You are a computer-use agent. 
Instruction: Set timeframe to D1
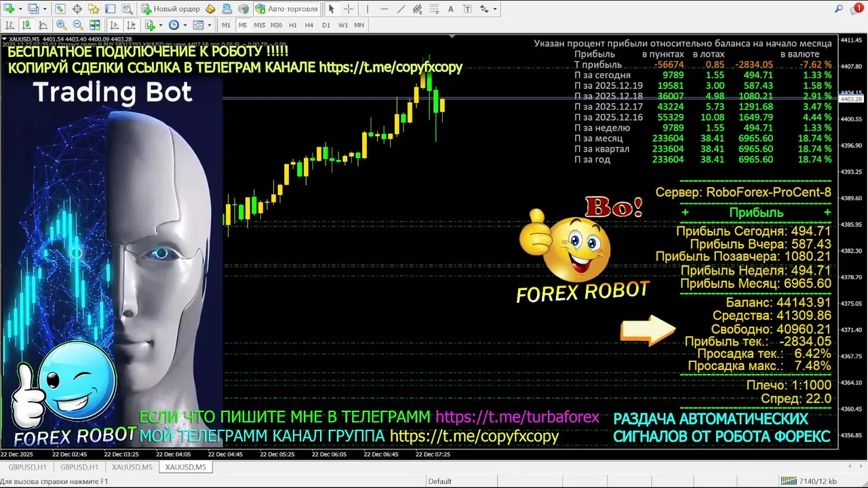(326, 25)
